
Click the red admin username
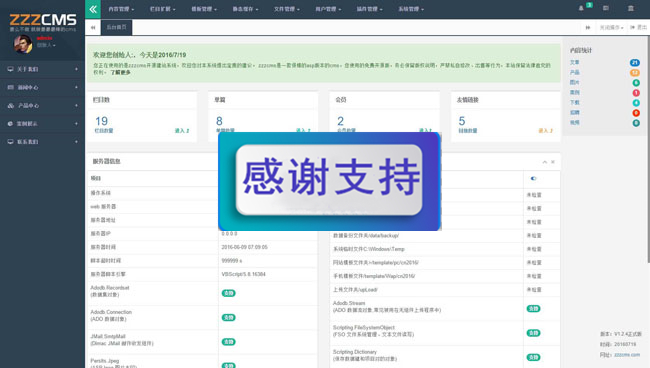tap(44, 38)
